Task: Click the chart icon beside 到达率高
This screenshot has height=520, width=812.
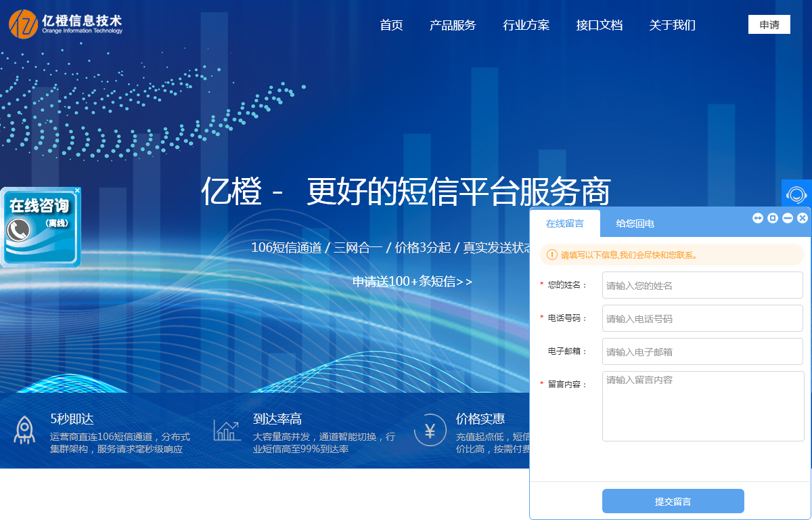Action: 227,430
